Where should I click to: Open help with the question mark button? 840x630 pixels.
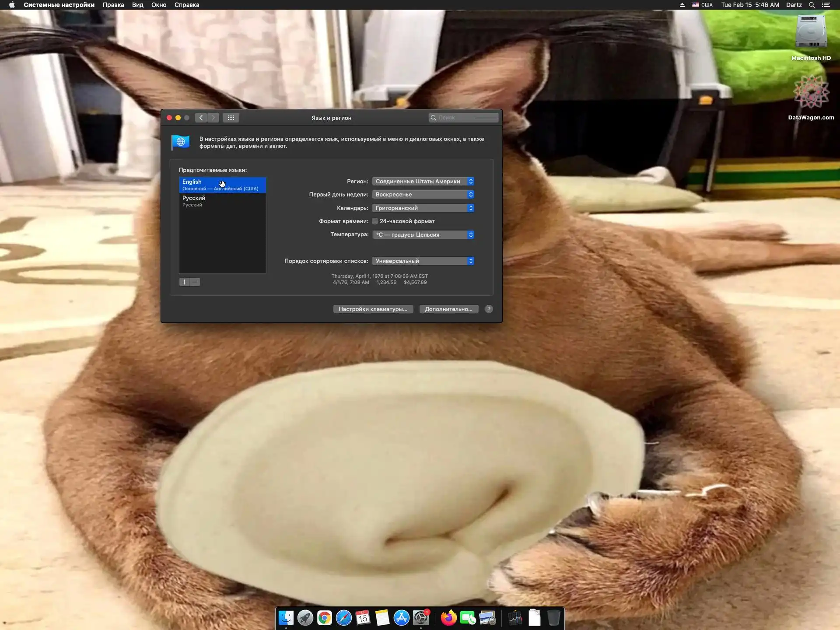coord(489,309)
